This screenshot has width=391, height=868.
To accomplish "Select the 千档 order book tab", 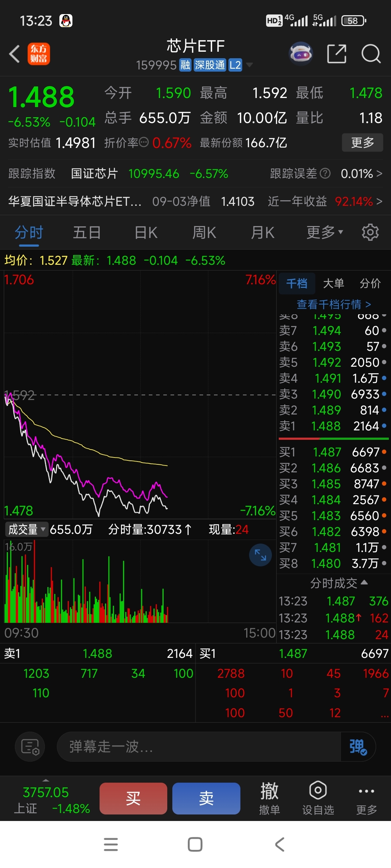I will coord(297,284).
